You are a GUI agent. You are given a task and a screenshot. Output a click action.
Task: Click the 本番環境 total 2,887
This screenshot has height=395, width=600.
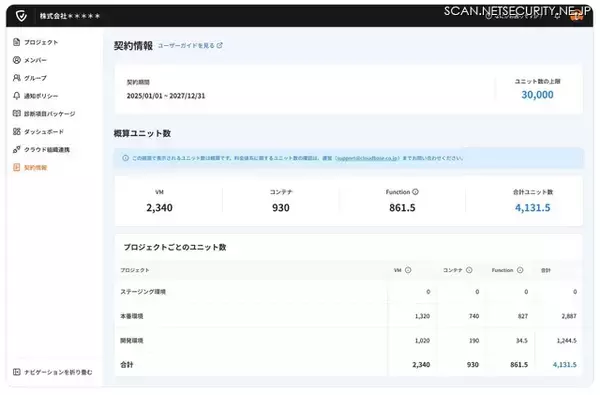point(569,316)
